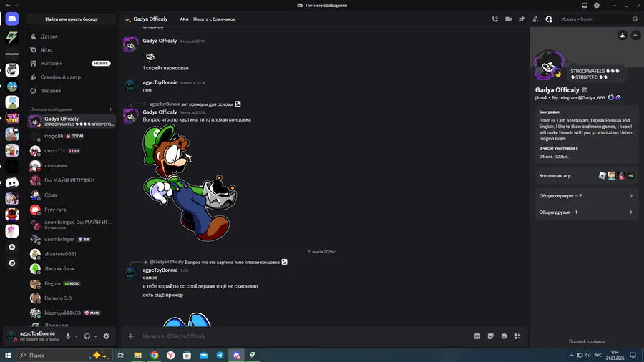
Task: Open headphone output options arrow
Action: 96,336
